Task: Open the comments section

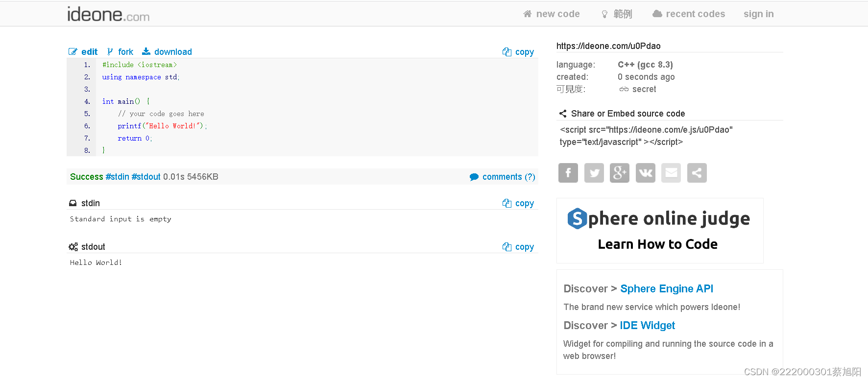Action: pos(508,177)
